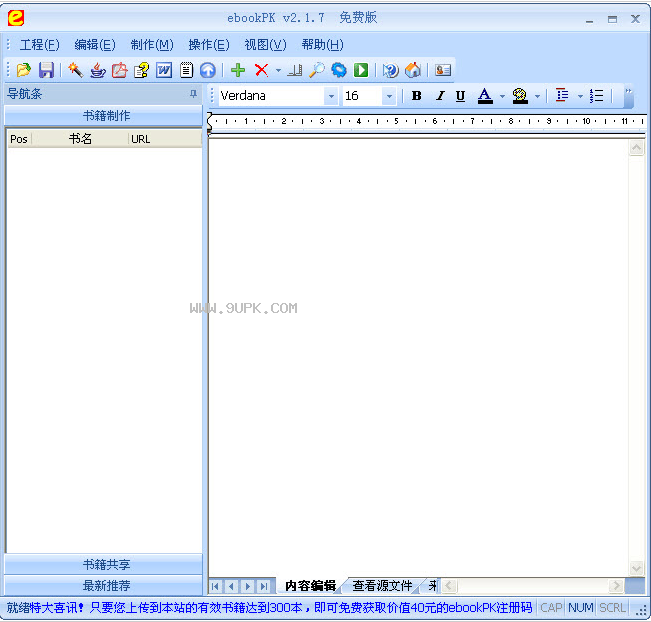Expand the alignment dropdown arrow
This screenshot has height=622, width=651.
click(580, 96)
